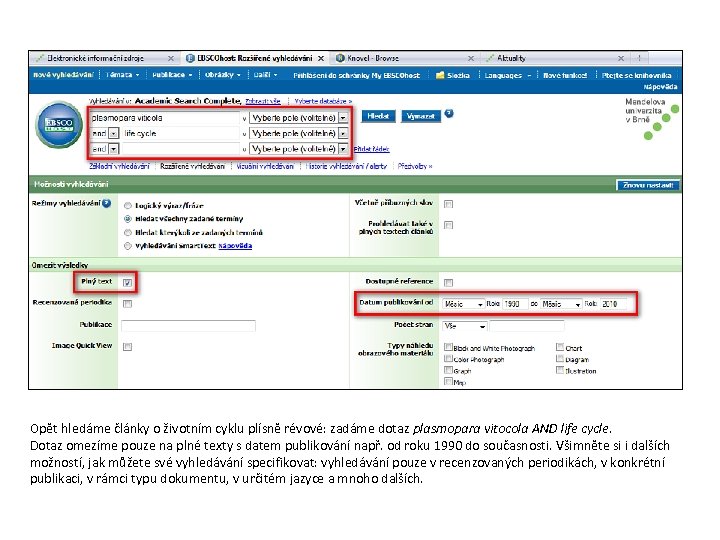Open the operator dropdown before life cycle
Viewport: 720px width, 540px height.
[x=105, y=134]
